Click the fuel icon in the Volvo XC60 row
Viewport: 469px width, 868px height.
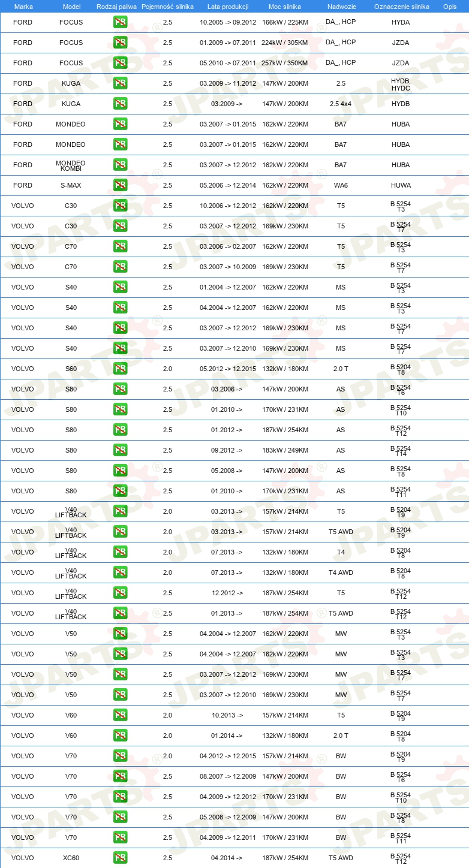(120, 858)
